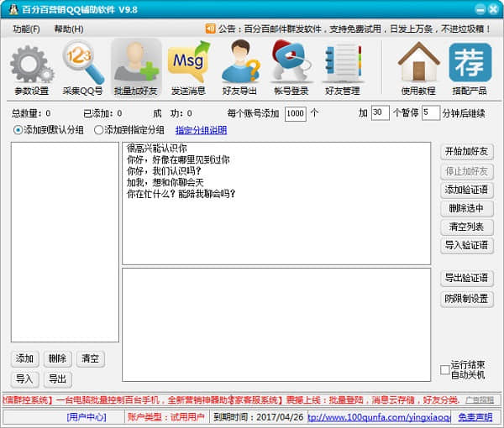Click 停止加好友 button
The height and width of the screenshot is (428, 504).
pyautogui.click(x=467, y=171)
